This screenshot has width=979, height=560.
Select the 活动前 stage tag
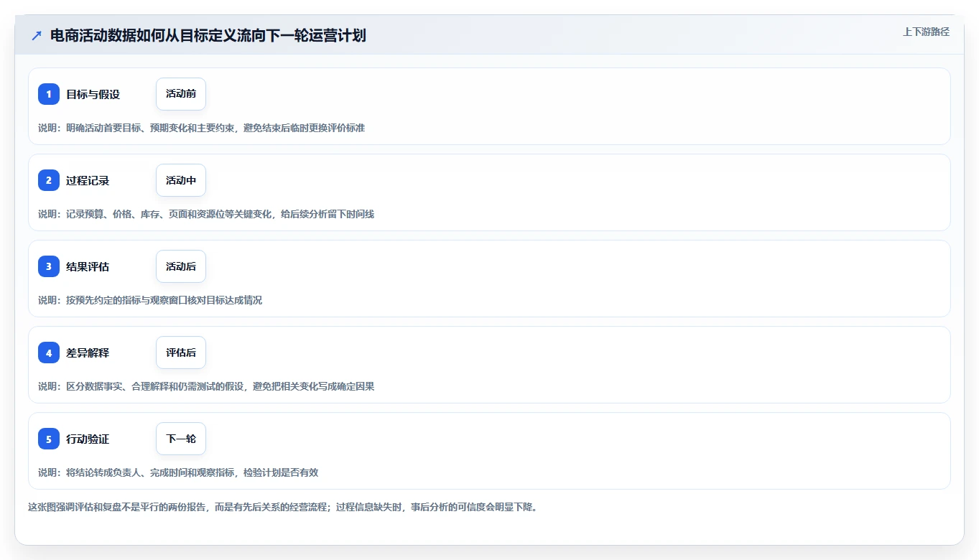coord(181,94)
